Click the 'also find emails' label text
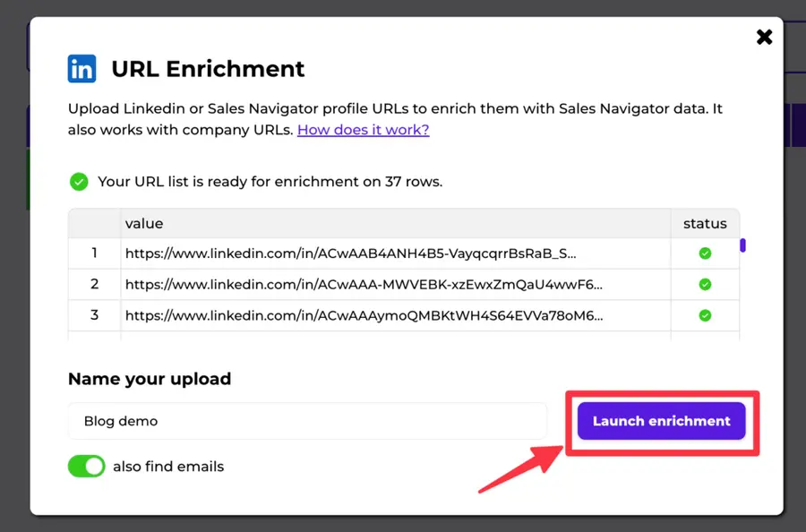This screenshot has height=532, width=806. (x=168, y=466)
